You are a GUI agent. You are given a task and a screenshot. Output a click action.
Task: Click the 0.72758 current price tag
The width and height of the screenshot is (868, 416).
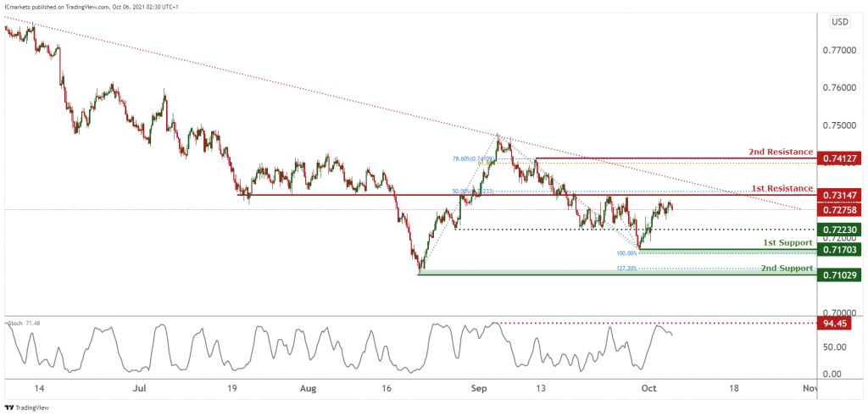840,210
